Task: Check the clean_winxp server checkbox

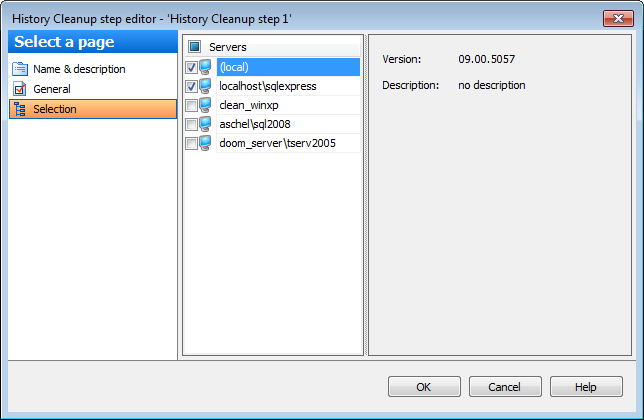Action: point(191,105)
